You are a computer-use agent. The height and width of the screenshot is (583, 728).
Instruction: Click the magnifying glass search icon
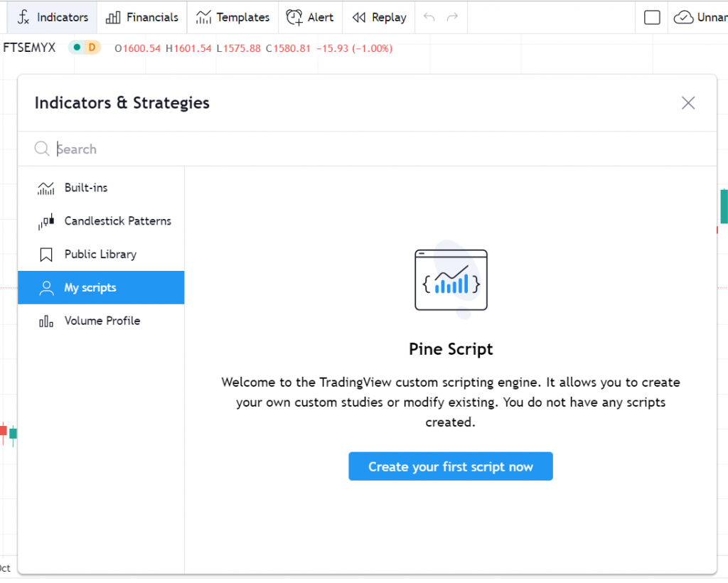pyautogui.click(x=42, y=149)
